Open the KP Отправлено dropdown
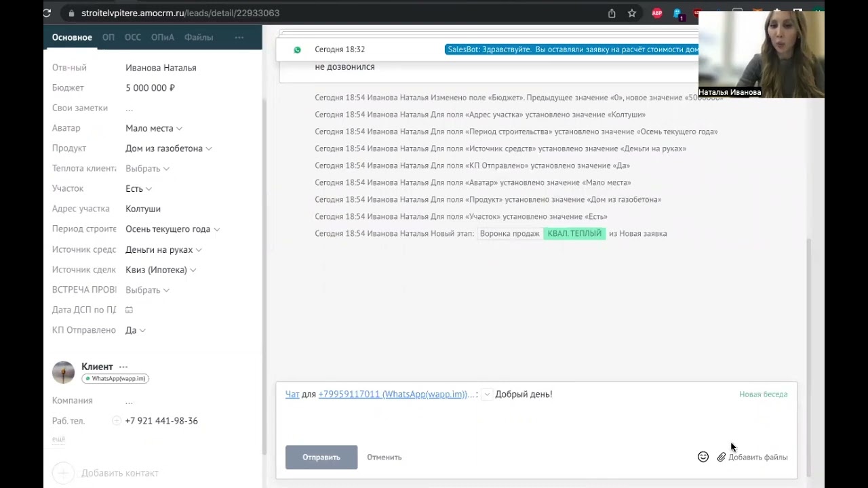The image size is (868, 488). coord(136,330)
